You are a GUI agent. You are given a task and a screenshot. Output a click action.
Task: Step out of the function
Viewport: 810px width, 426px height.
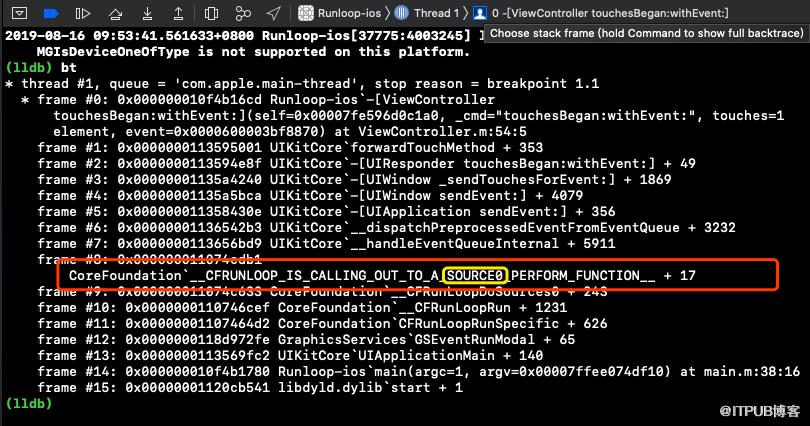[178, 13]
